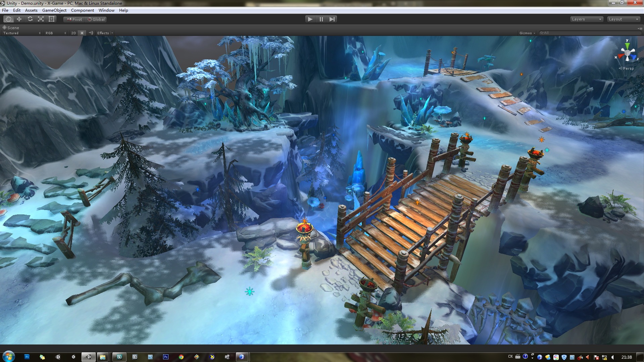The width and height of the screenshot is (644, 362).
Task: Open the GameObject menu
Action: coord(54,10)
